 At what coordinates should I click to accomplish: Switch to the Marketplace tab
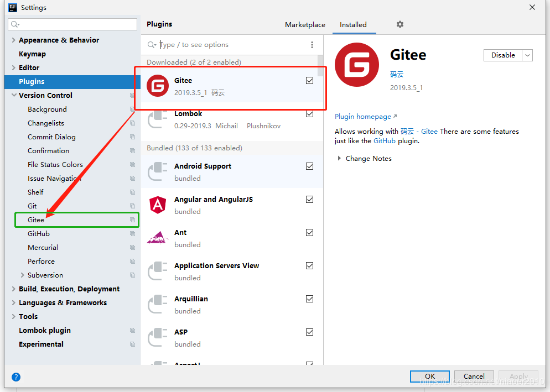(x=305, y=24)
